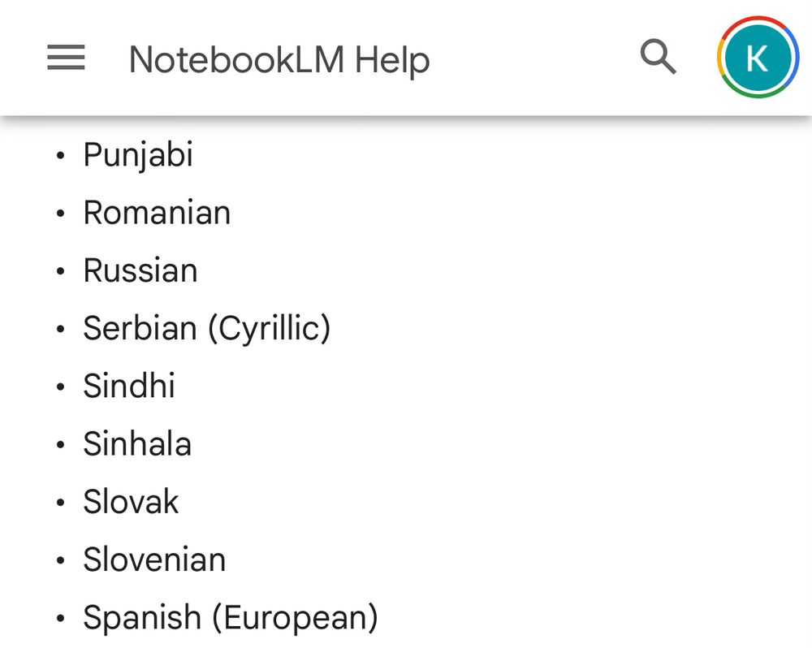
Task: Select Punjabi in the language list
Action: pos(138,154)
